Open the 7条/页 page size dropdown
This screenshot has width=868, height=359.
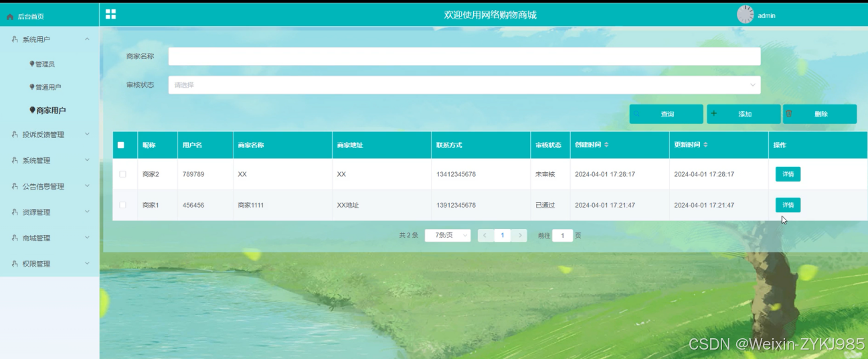(x=448, y=236)
